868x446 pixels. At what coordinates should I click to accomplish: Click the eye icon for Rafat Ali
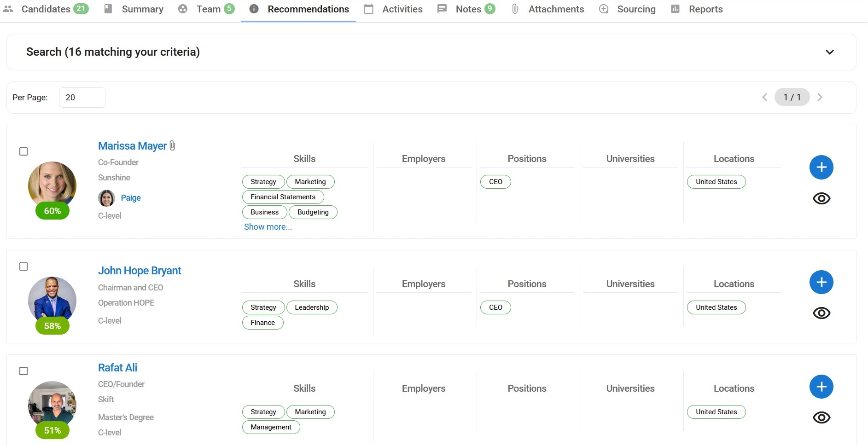(x=821, y=417)
